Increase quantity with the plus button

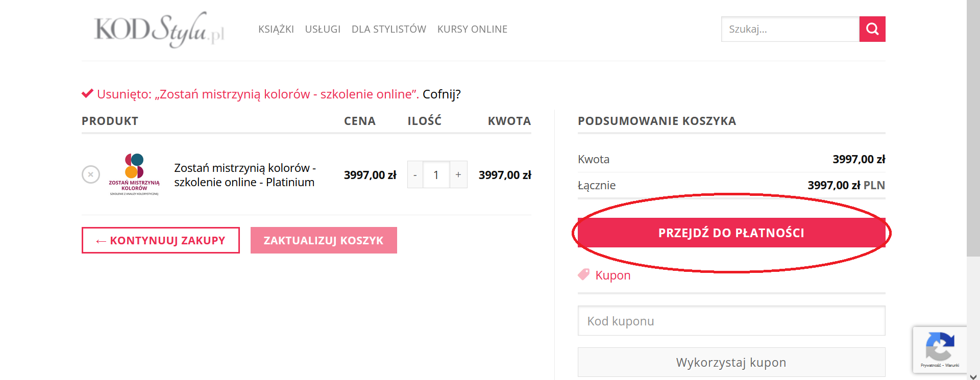pos(458,174)
